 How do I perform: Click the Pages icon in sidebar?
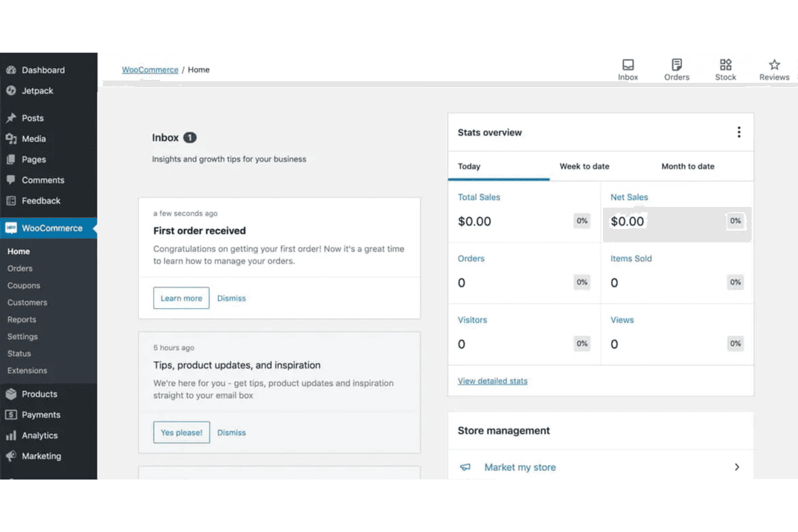click(11, 160)
